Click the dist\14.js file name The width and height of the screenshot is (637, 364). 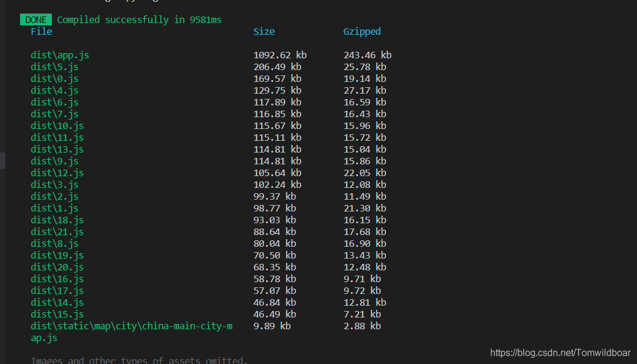click(x=57, y=302)
